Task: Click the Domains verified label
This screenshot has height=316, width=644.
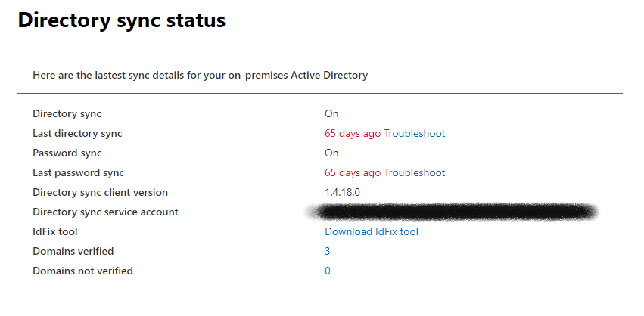Action: (73, 252)
